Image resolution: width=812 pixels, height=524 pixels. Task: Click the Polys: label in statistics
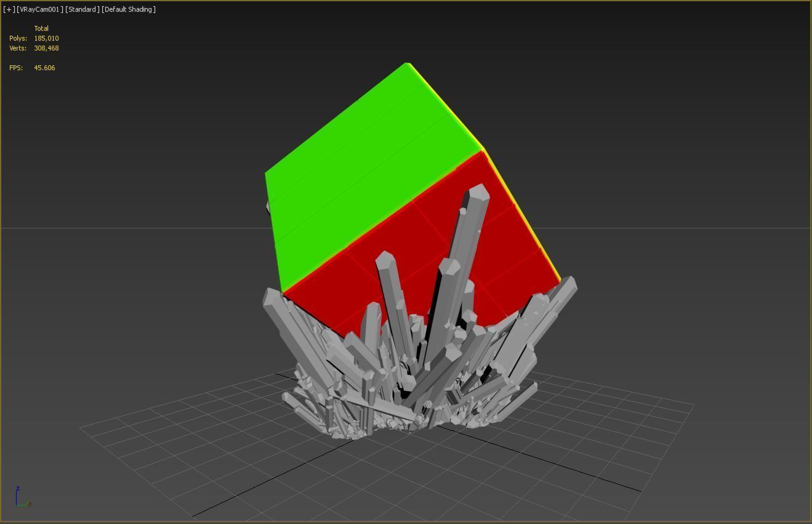pos(18,38)
